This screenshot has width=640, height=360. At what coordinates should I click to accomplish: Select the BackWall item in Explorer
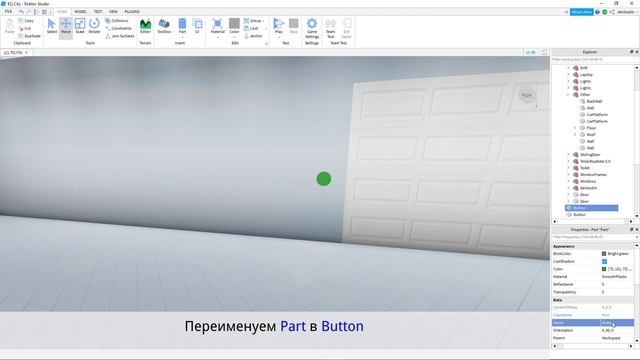click(594, 101)
